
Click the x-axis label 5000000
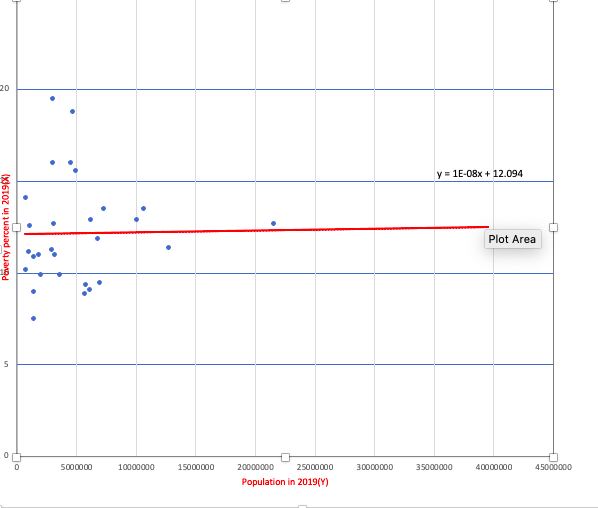pos(76,467)
